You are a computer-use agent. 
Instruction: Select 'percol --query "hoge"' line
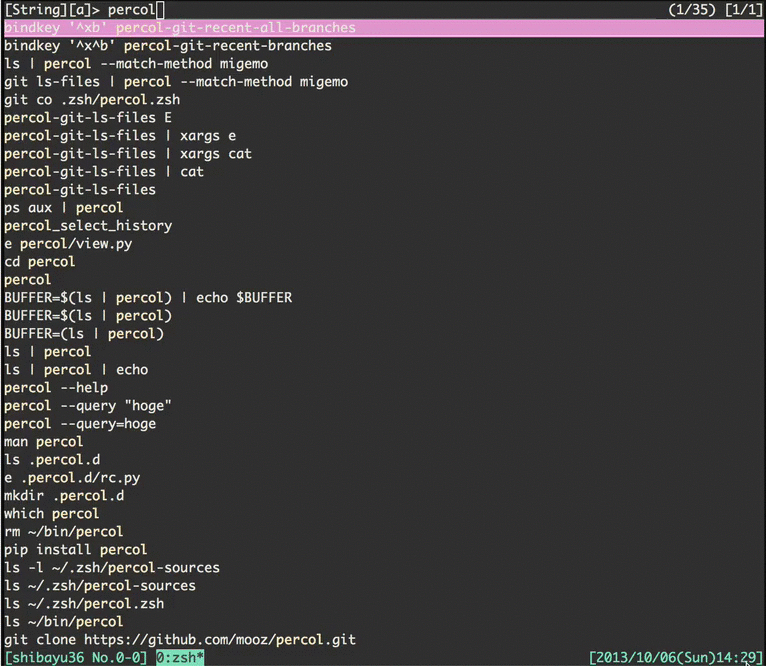(x=88, y=406)
